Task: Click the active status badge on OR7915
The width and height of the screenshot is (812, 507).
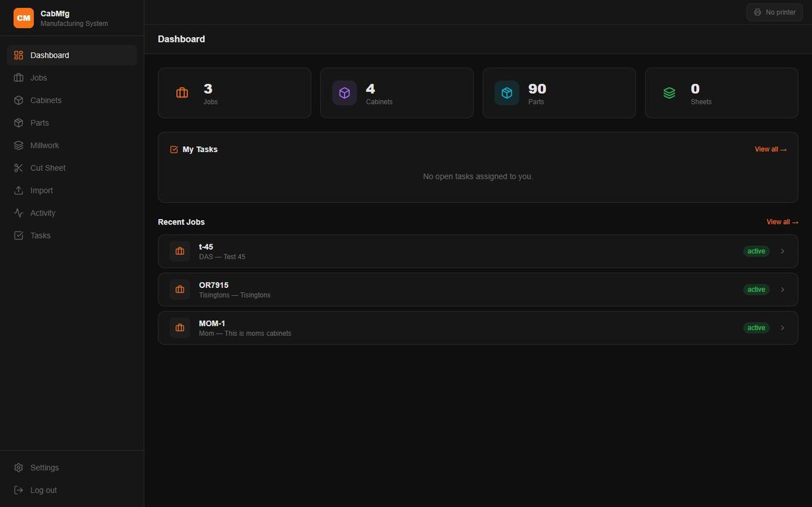Action: pyautogui.click(x=756, y=289)
